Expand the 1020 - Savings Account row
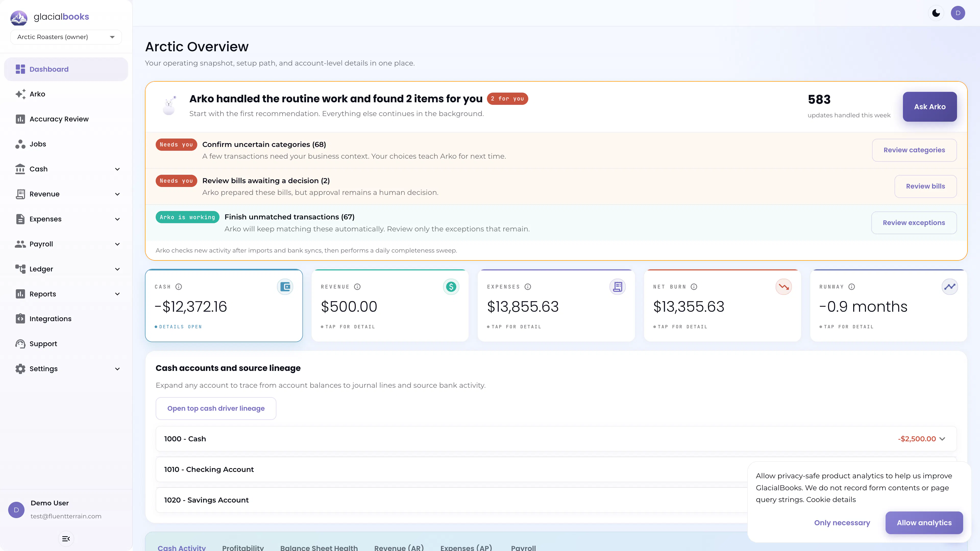 coord(452,500)
